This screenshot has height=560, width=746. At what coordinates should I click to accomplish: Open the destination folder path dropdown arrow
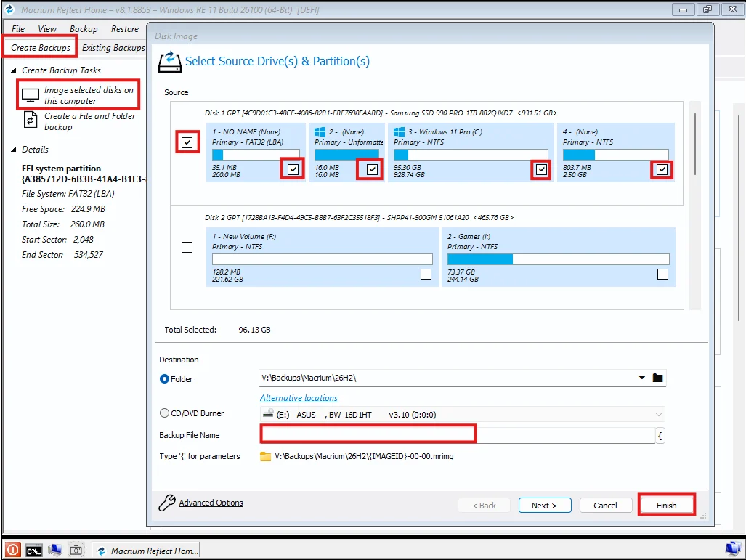(642, 377)
